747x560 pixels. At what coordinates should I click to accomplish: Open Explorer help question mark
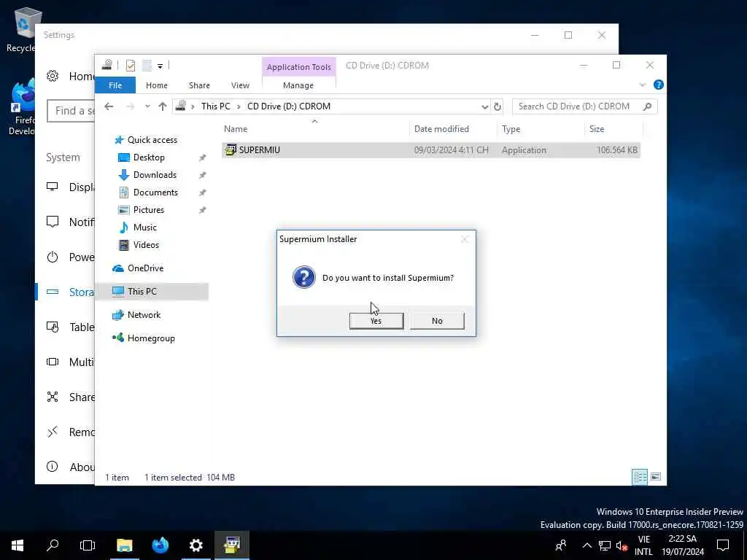coord(659,85)
